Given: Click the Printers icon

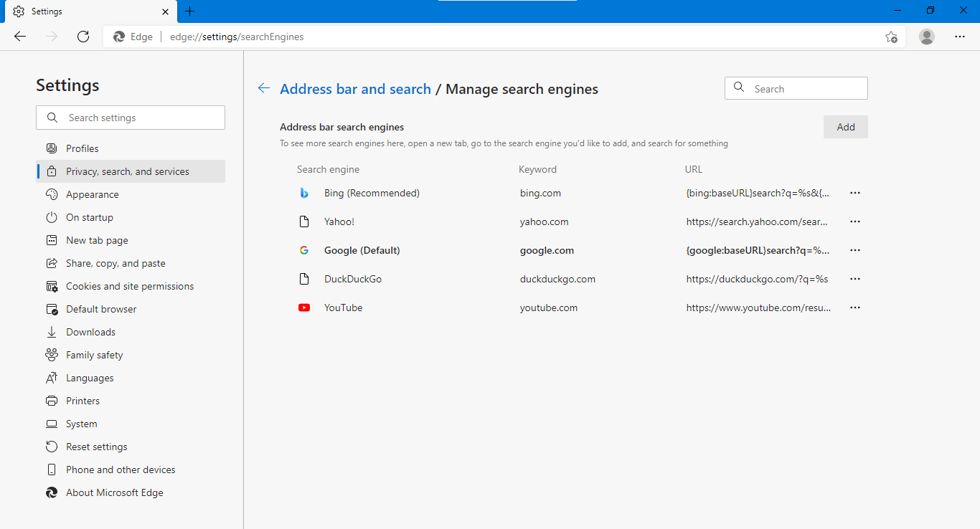Looking at the screenshot, I should pos(52,401).
